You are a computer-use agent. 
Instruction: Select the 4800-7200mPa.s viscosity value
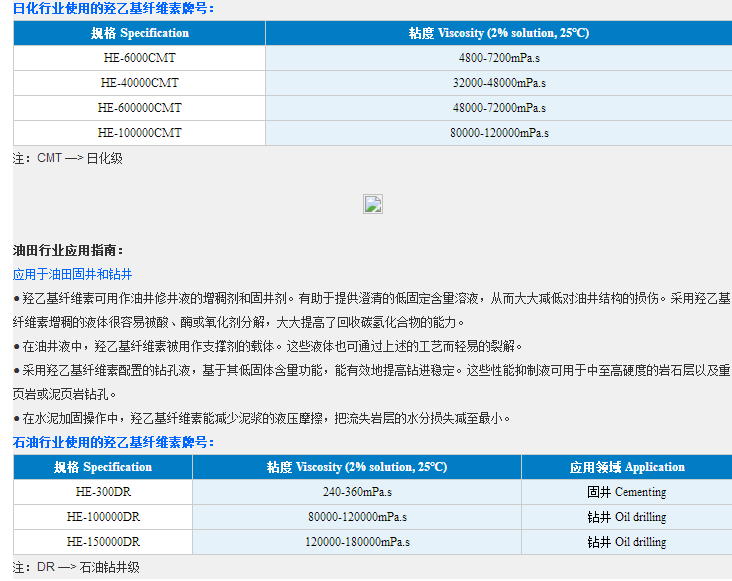[x=498, y=58]
